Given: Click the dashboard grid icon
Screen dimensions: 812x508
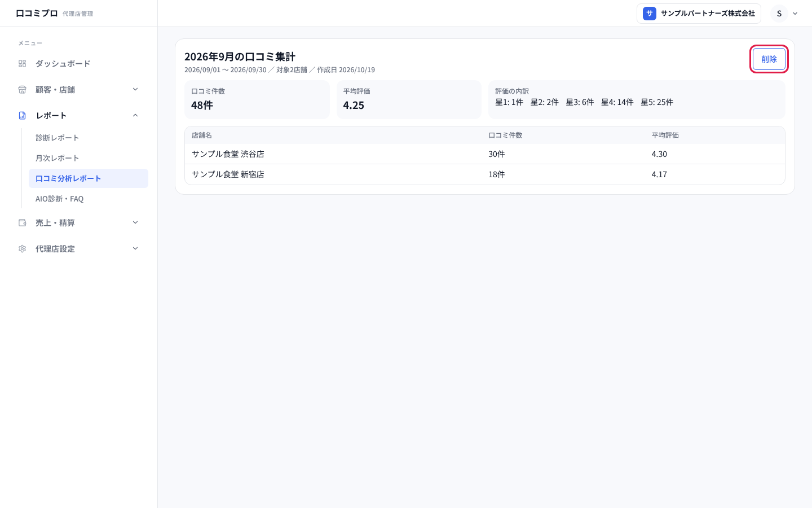Looking at the screenshot, I should click(x=23, y=64).
